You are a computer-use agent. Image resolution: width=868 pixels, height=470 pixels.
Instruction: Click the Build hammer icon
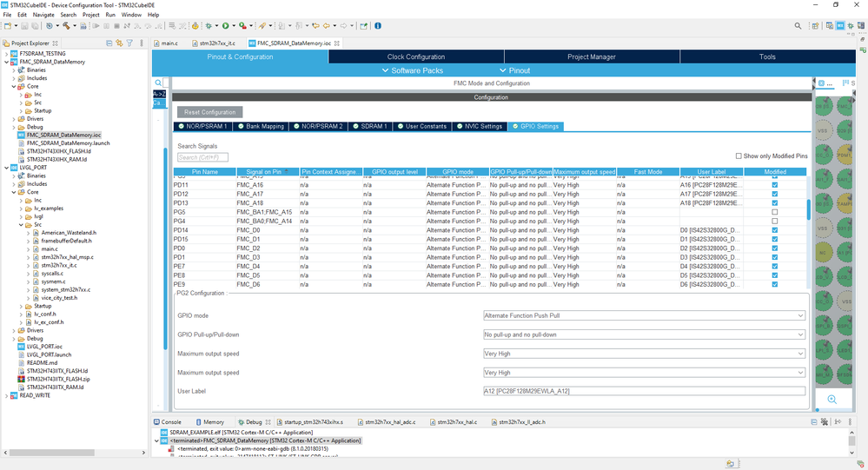point(66,25)
